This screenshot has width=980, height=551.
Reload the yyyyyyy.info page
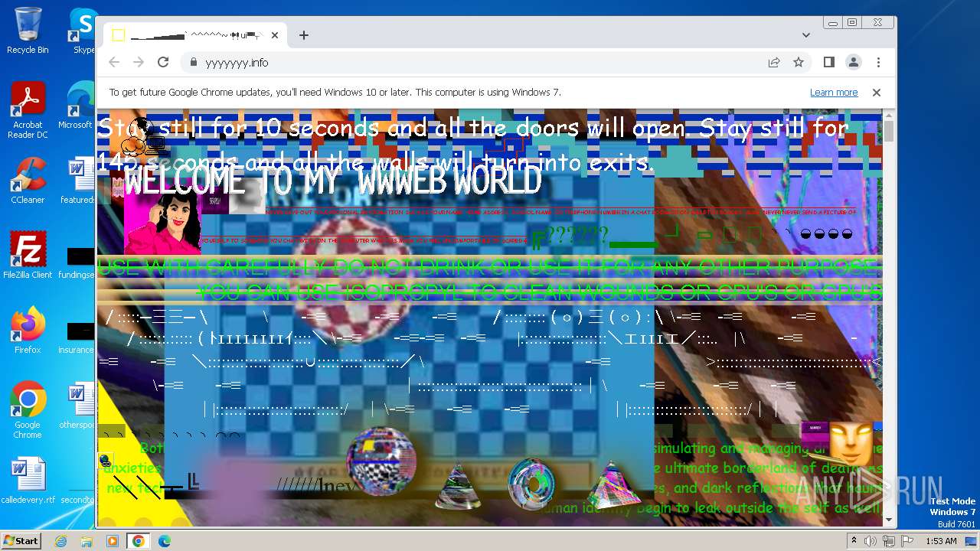[x=163, y=62]
